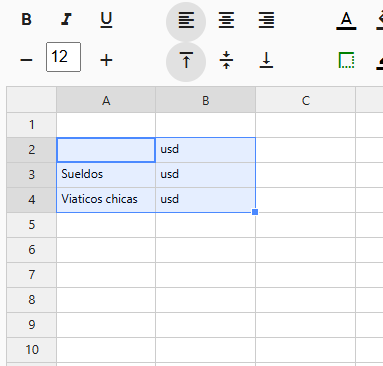Open the font color picker
Viewport: 383px width, 366px height.
346,20
